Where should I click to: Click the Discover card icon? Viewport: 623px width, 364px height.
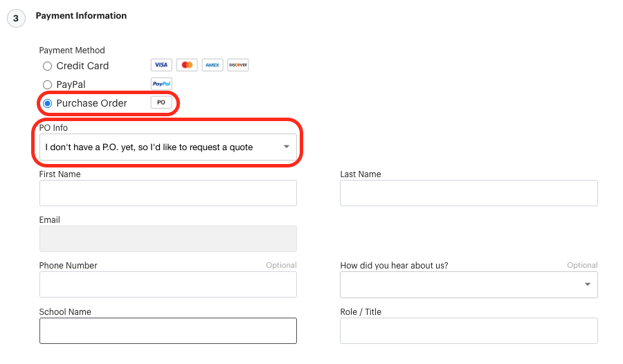click(x=238, y=65)
